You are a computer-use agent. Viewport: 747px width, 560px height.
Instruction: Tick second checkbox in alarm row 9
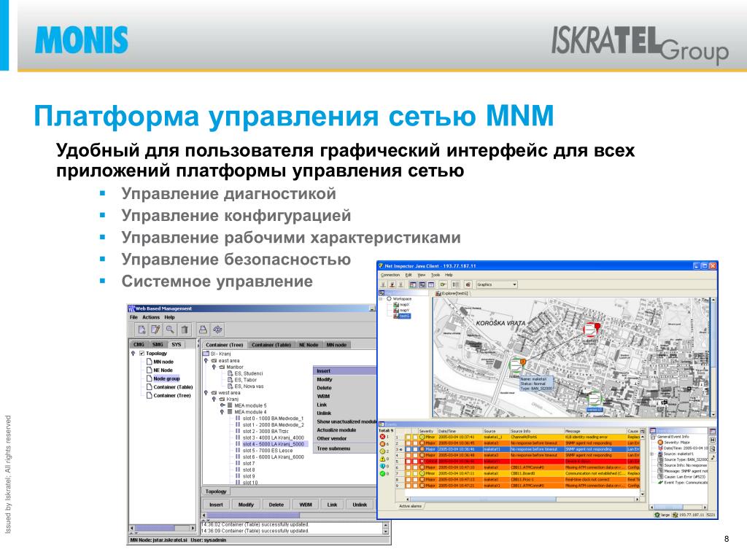click(x=415, y=486)
